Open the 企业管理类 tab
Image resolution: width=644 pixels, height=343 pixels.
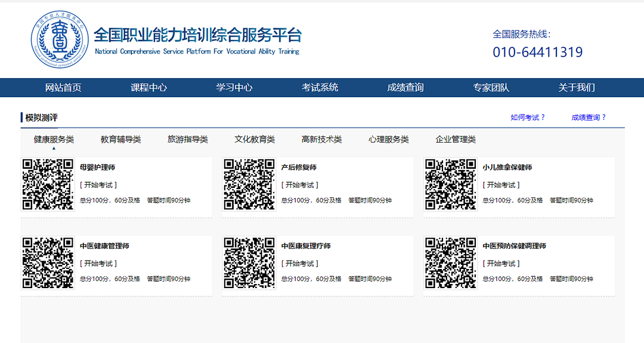(456, 139)
